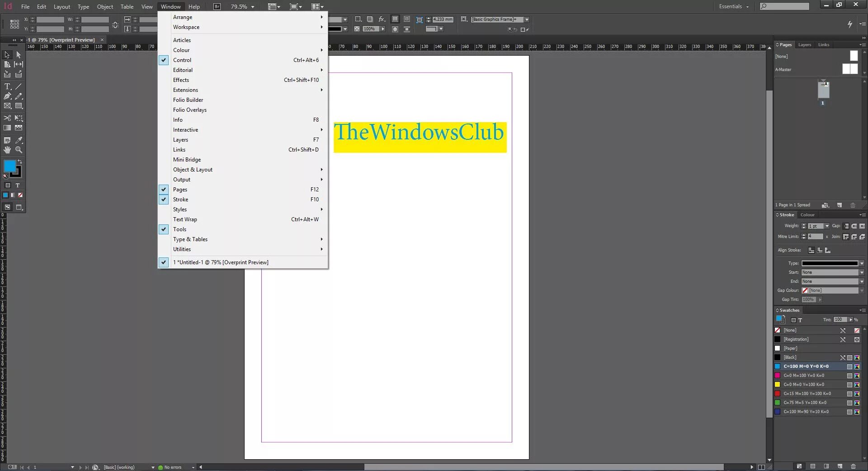The width and height of the screenshot is (868, 471).
Task: Toggle formatting affects container button in Tools
Action: click(x=8, y=186)
